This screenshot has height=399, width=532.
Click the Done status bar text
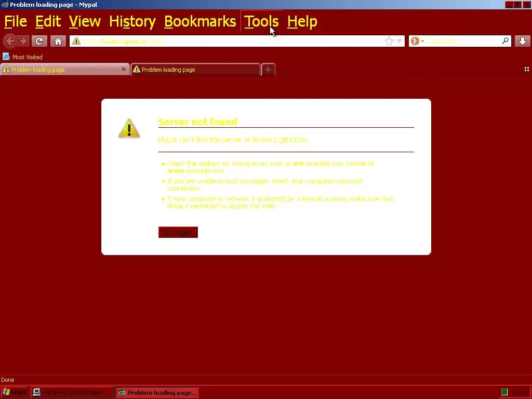point(7,380)
